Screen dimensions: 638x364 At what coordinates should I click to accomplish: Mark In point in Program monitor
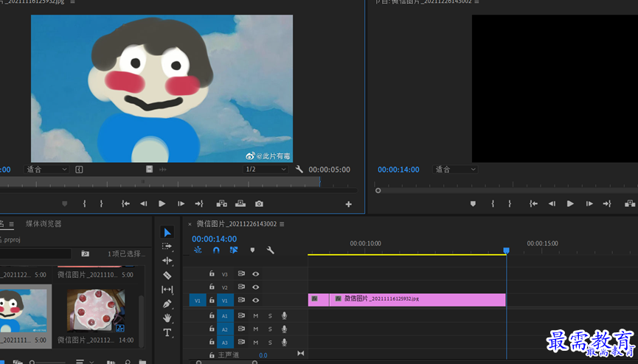pos(493,204)
